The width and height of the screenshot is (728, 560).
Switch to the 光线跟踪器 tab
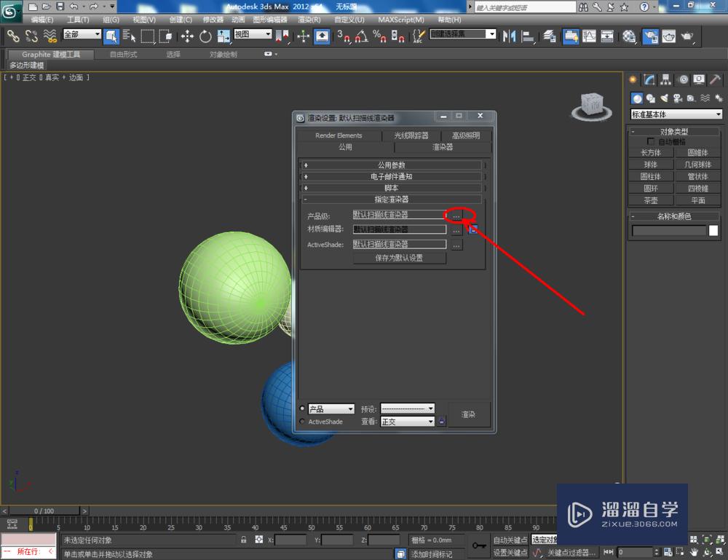coord(411,135)
